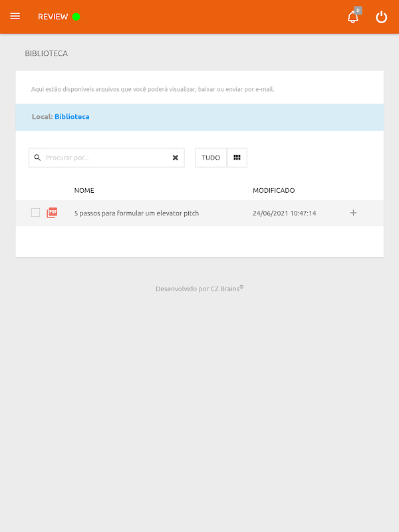Click the 24/06/2021 10:47:14 modified date
The height and width of the screenshot is (532, 399).
[285, 213]
